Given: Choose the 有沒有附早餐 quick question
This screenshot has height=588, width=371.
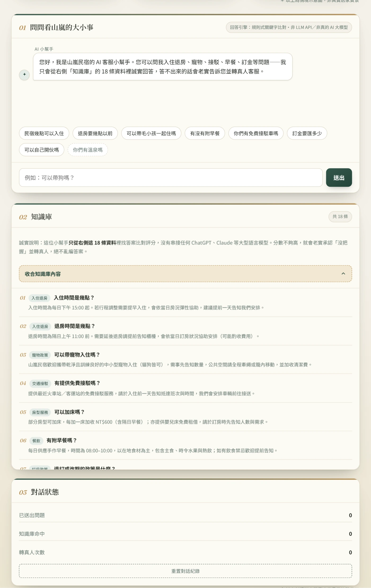Looking at the screenshot, I should (205, 133).
